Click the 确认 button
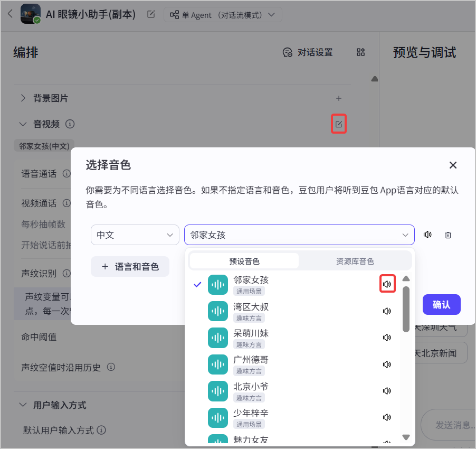Viewport: 476px width, 449px height. pyautogui.click(x=441, y=304)
